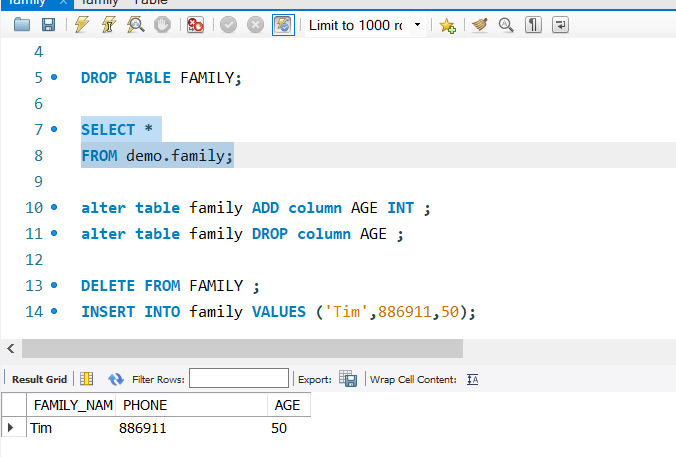Click statement marker dot on line 7
The image size is (676, 457).
[54, 129]
